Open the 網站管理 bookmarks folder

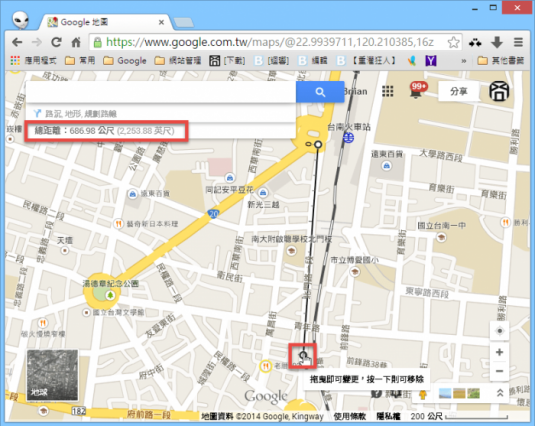[177, 61]
